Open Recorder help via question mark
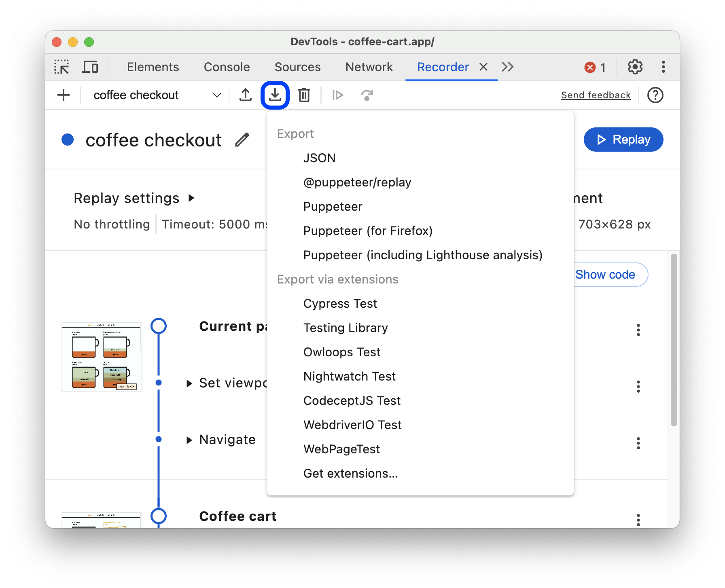Viewport: 725px width, 588px height. point(655,95)
